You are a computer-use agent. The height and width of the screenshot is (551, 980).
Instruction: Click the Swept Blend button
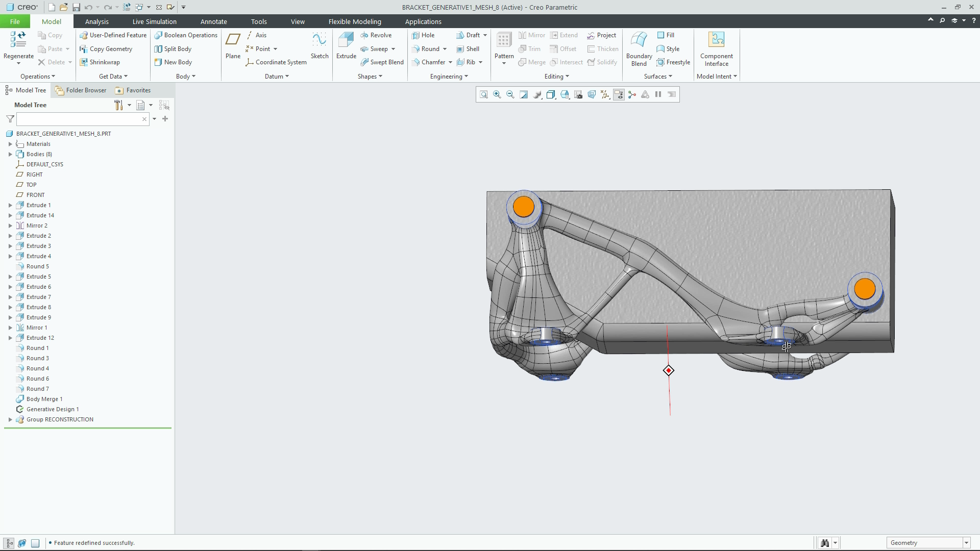click(x=382, y=62)
